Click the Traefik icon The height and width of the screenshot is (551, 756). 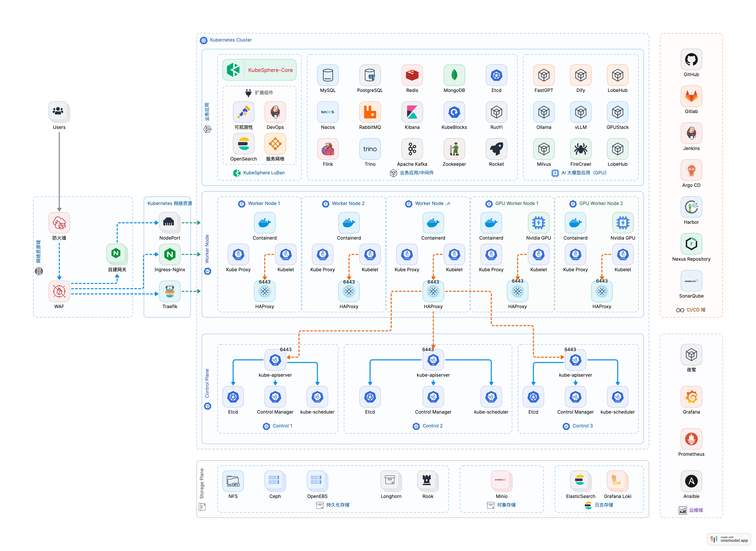tap(170, 291)
